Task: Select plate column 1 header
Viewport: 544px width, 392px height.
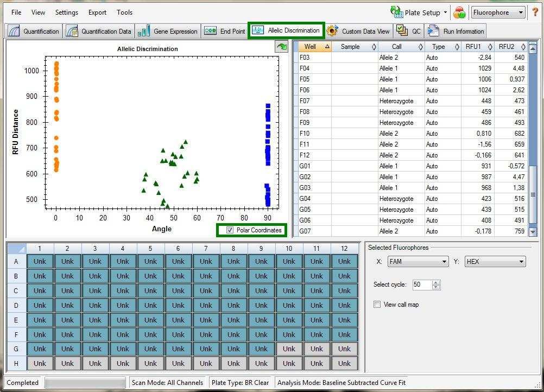Action: click(x=40, y=248)
